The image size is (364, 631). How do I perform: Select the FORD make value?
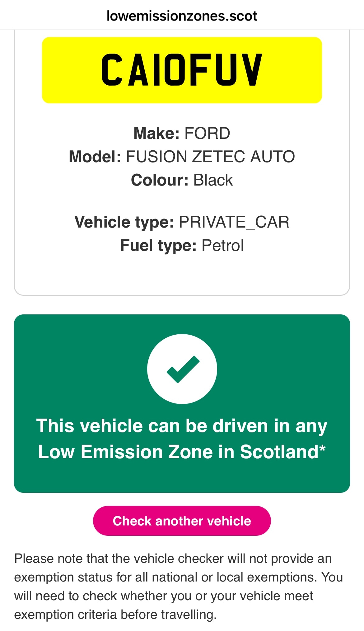pos(207,133)
